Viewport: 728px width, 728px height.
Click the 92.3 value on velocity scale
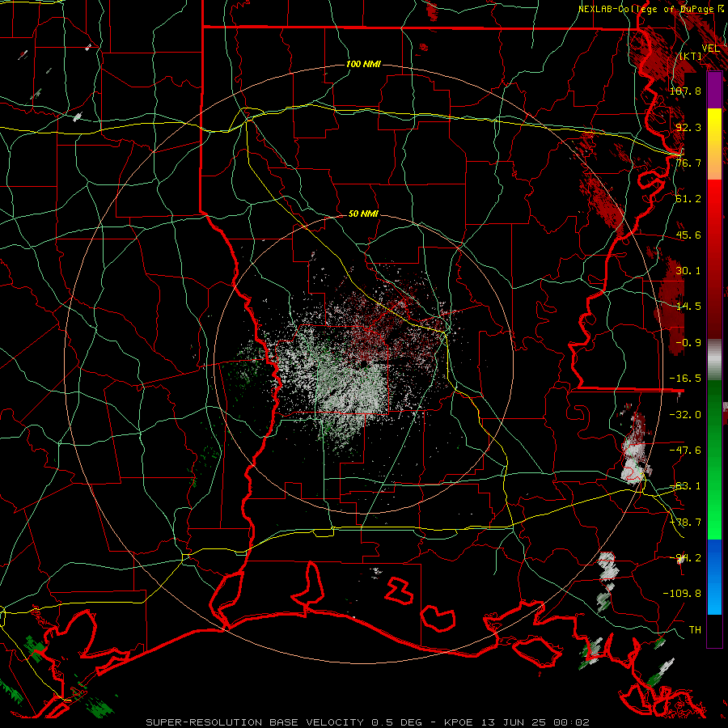(x=688, y=127)
